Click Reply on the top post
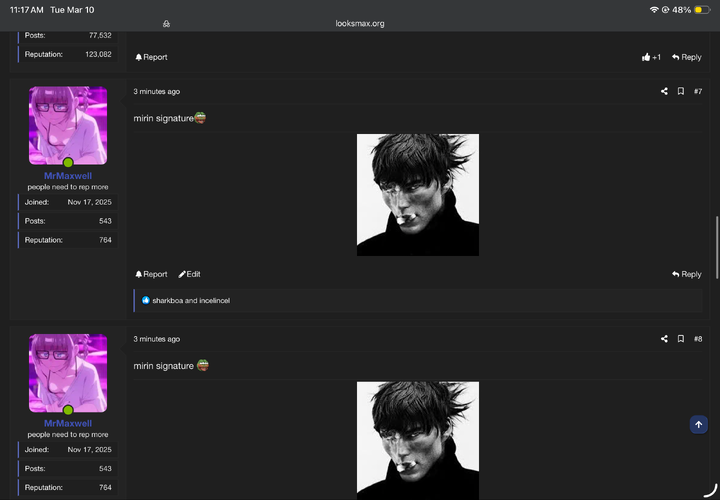Image resolution: width=720 pixels, height=500 pixels. (x=686, y=57)
